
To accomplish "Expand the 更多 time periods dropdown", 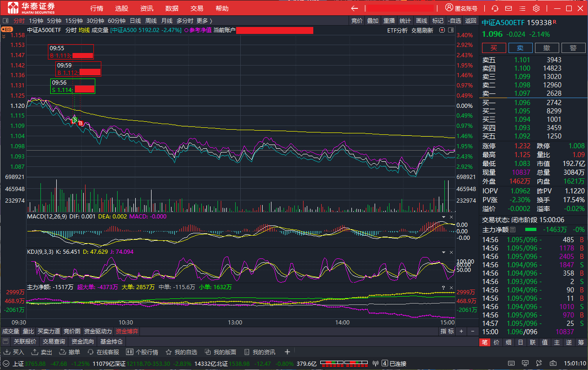I will pyautogui.click(x=204, y=20).
